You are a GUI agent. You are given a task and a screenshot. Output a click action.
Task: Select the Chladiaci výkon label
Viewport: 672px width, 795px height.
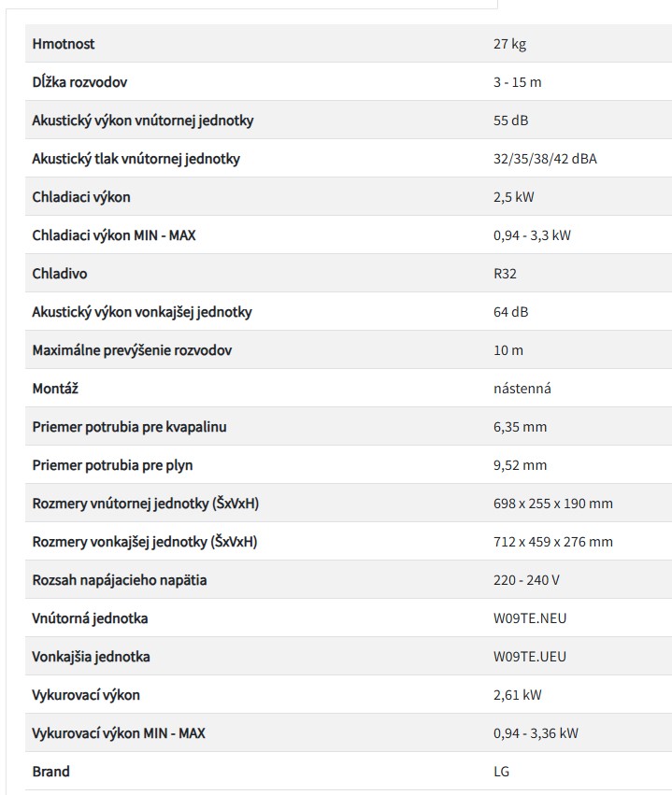click(81, 197)
